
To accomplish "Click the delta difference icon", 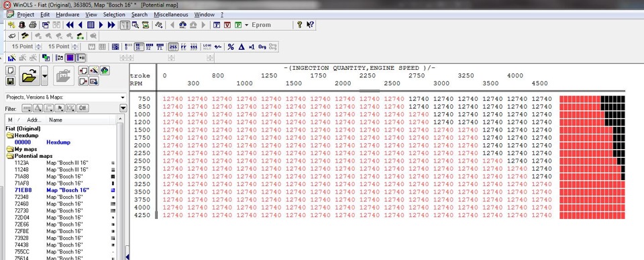I will click(241, 47).
